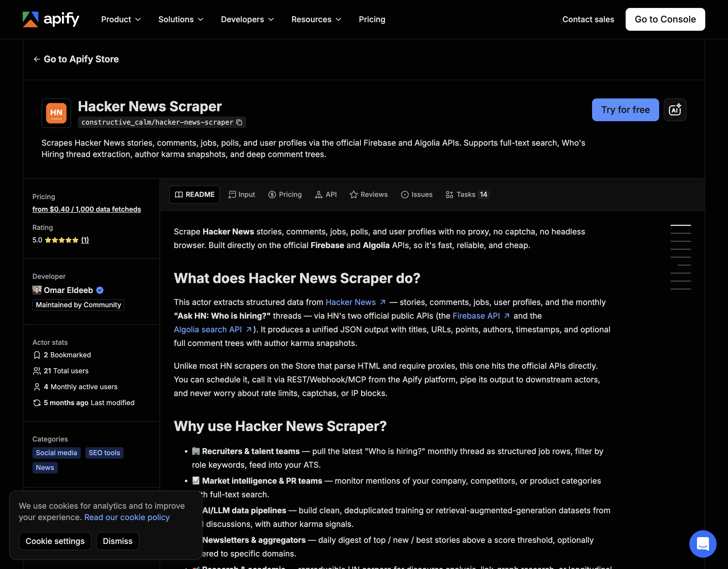The width and height of the screenshot is (728, 569).
Task: Open the (1) reviews count link
Action: pos(85,240)
